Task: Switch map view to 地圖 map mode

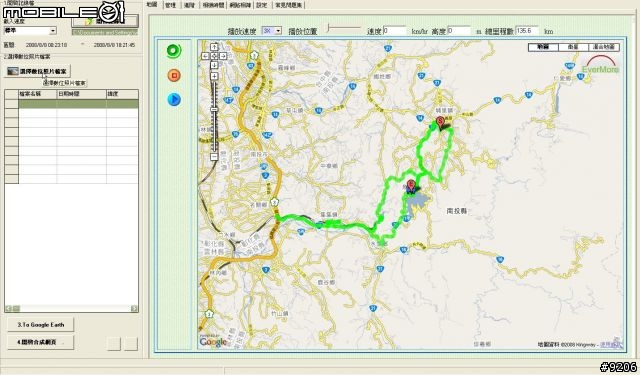Action: pos(543,47)
